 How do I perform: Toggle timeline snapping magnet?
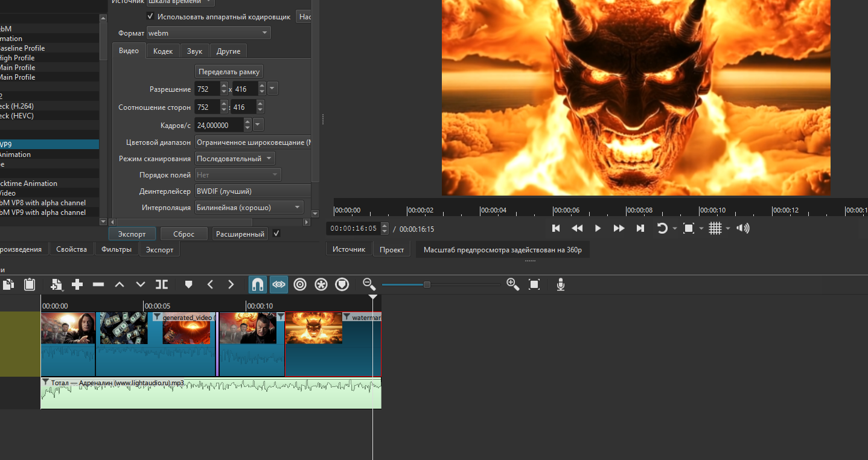point(258,284)
